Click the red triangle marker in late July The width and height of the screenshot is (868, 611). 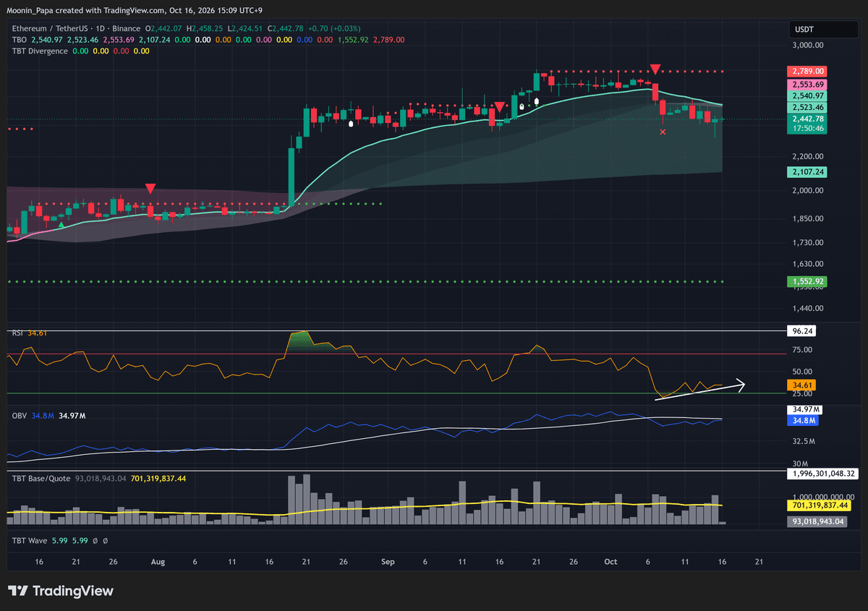click(150, 189)
